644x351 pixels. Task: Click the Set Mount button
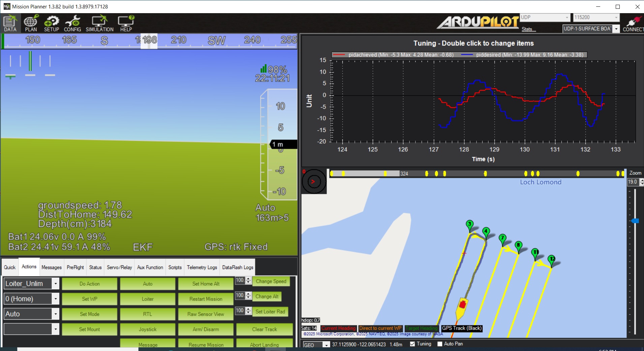click(90, 329)
